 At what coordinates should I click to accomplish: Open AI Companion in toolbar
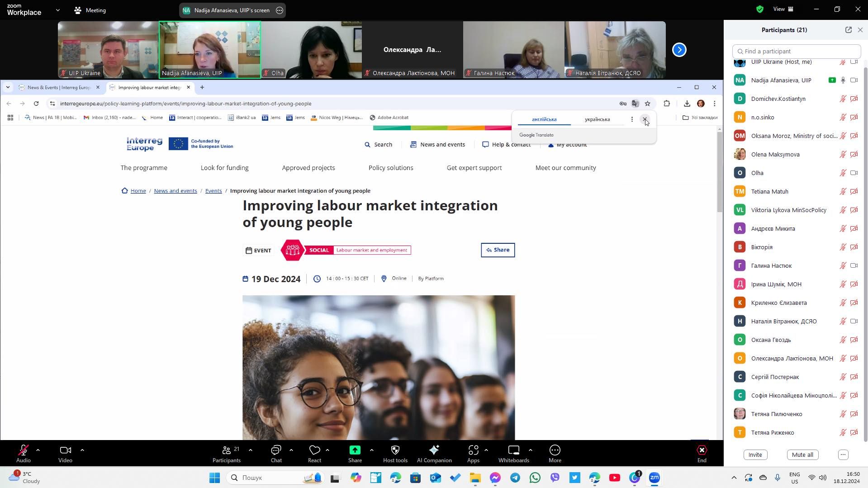coord(434,454)
